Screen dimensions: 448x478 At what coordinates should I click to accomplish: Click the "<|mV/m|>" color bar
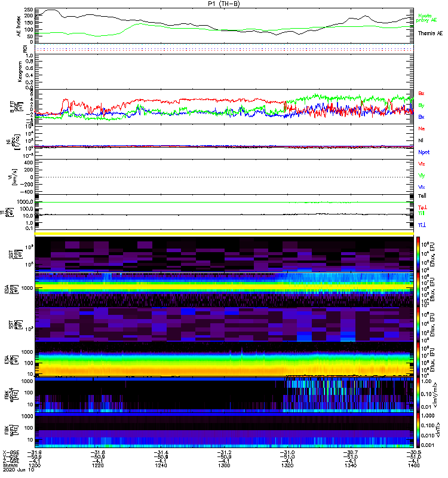(x=418, y=395)
